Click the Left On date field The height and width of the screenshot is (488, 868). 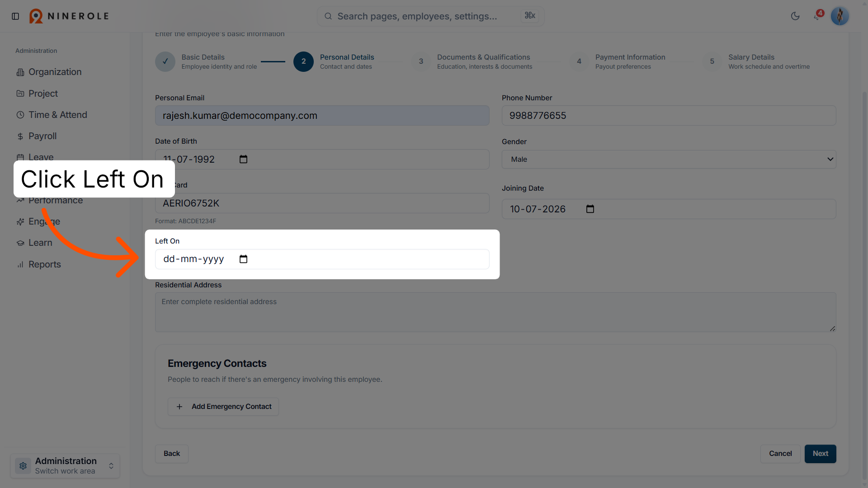322,259
